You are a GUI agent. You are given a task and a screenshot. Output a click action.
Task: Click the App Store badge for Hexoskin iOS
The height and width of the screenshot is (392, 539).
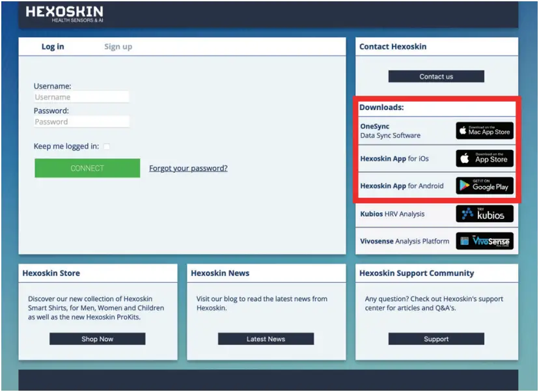click(484, 158)
